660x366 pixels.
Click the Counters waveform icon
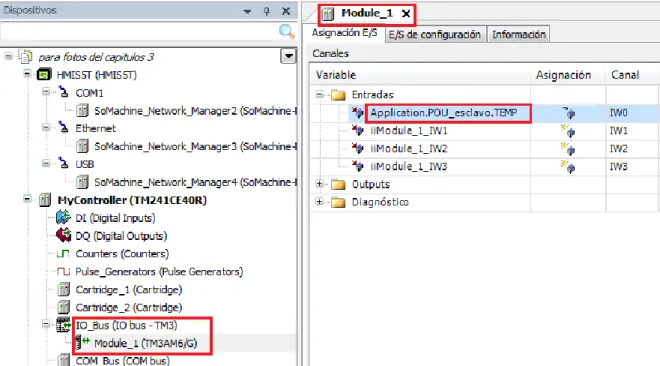pos(63,254)
